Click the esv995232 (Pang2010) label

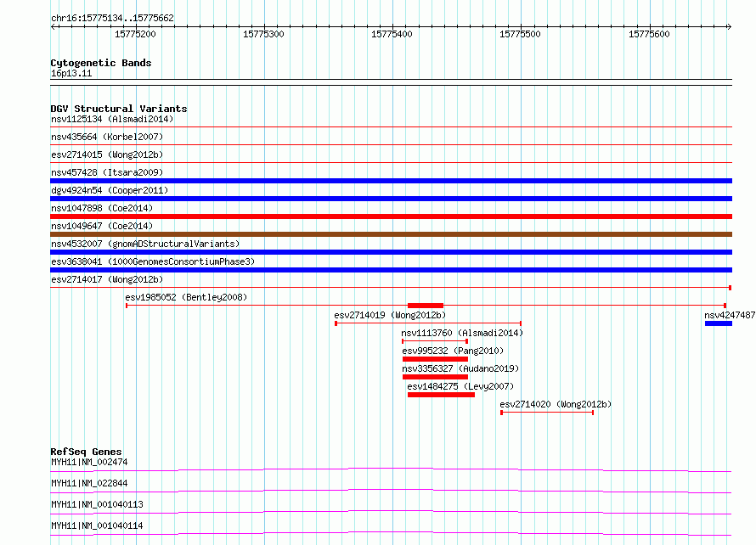(x=453, y=351)
